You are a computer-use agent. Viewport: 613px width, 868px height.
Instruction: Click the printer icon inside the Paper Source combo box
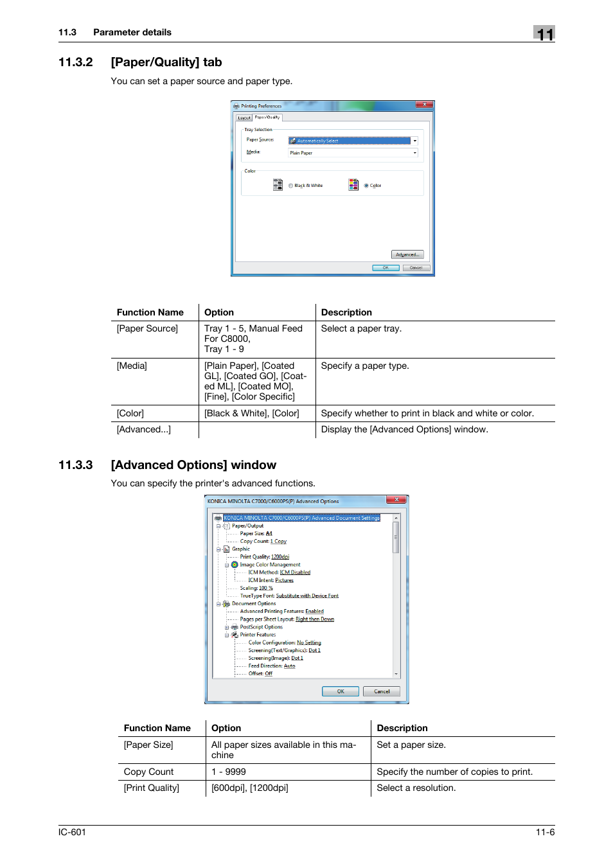coord(293,141)
